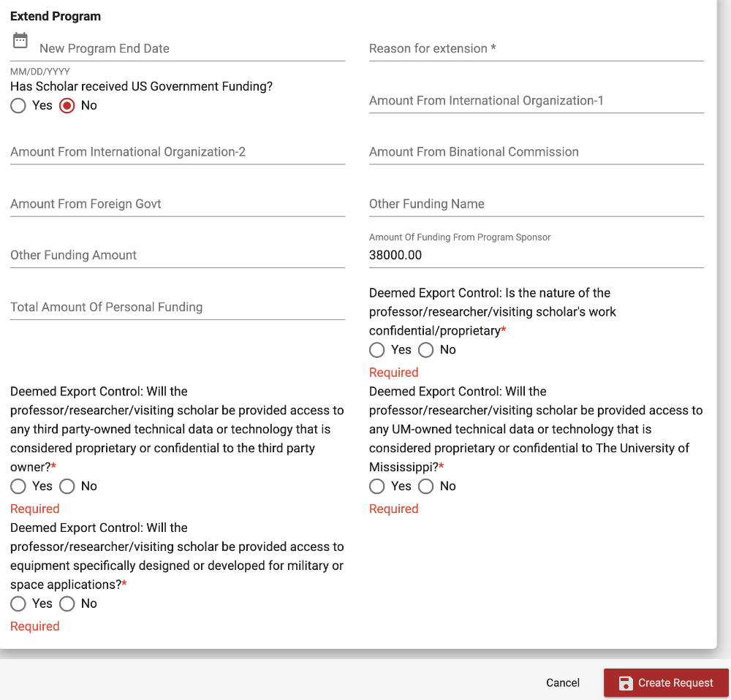The height and width of the screenshot is (700, 731).
Task: Focus the Other Funding Name field
Action: [x=536, y=204]
